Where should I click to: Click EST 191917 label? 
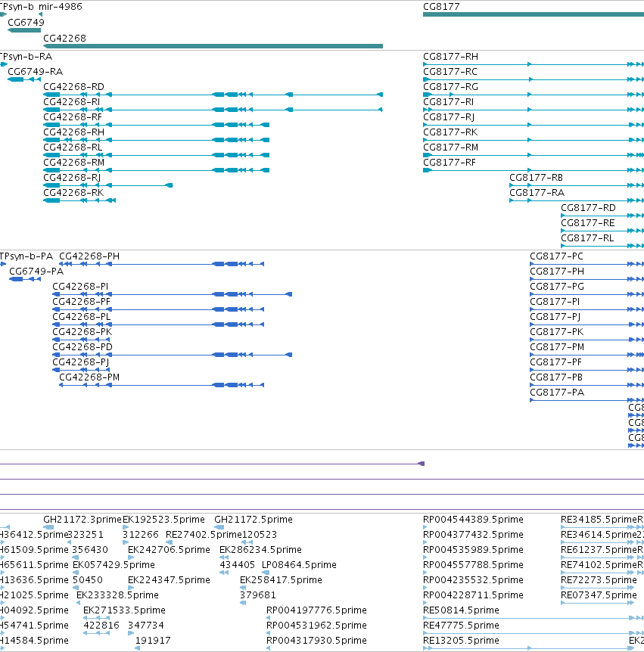[x=153, y=641]
